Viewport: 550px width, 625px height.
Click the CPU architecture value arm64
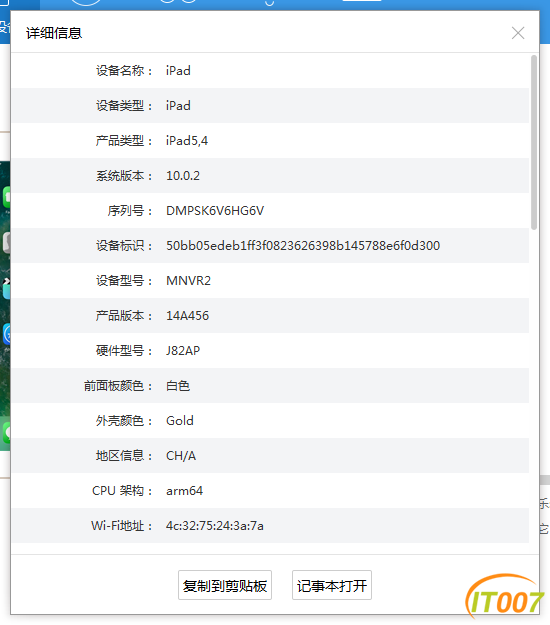(185, 491)
